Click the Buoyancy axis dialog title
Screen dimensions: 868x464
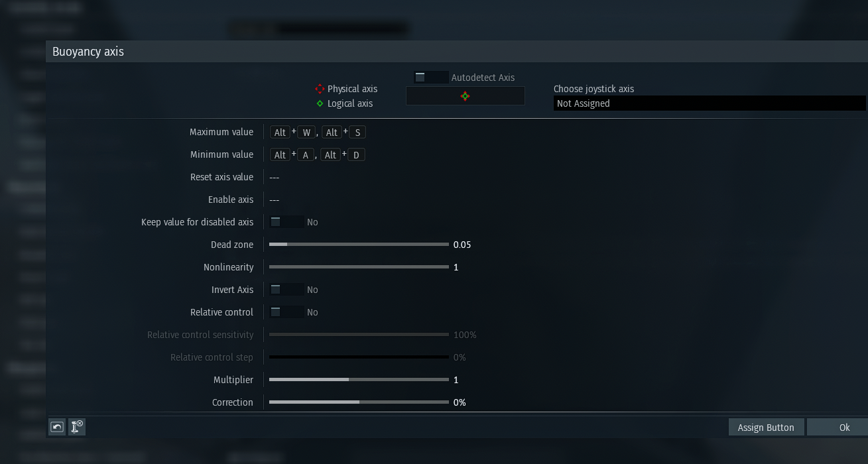coord(88,52)
